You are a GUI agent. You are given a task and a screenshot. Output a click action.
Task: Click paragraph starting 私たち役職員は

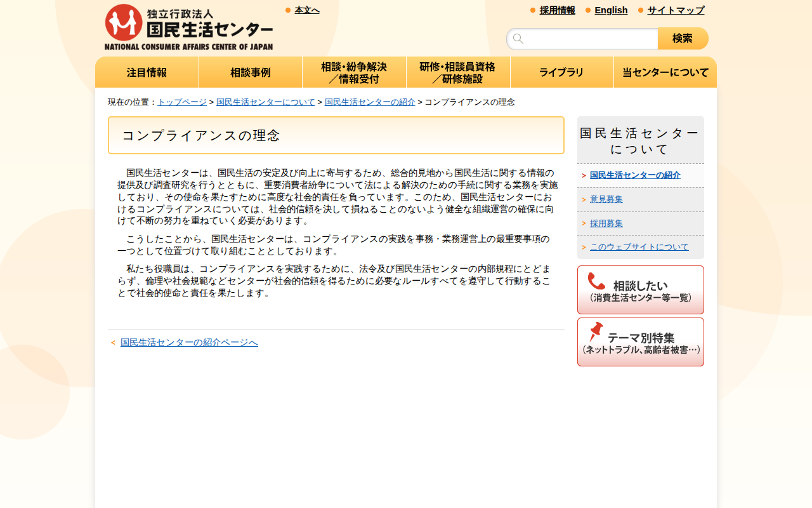[336, 281]
